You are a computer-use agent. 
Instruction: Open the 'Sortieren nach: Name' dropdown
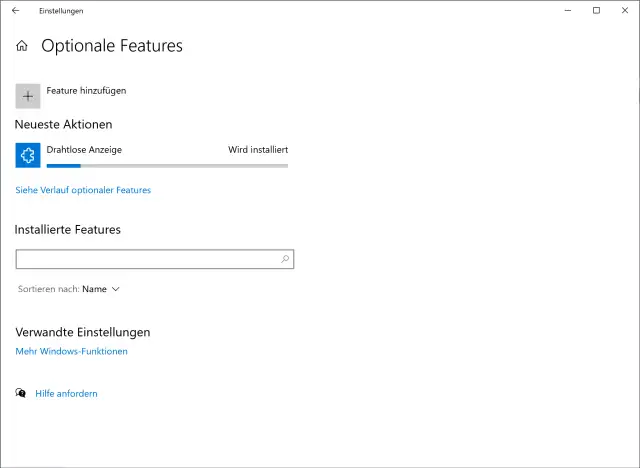point(69,289)
